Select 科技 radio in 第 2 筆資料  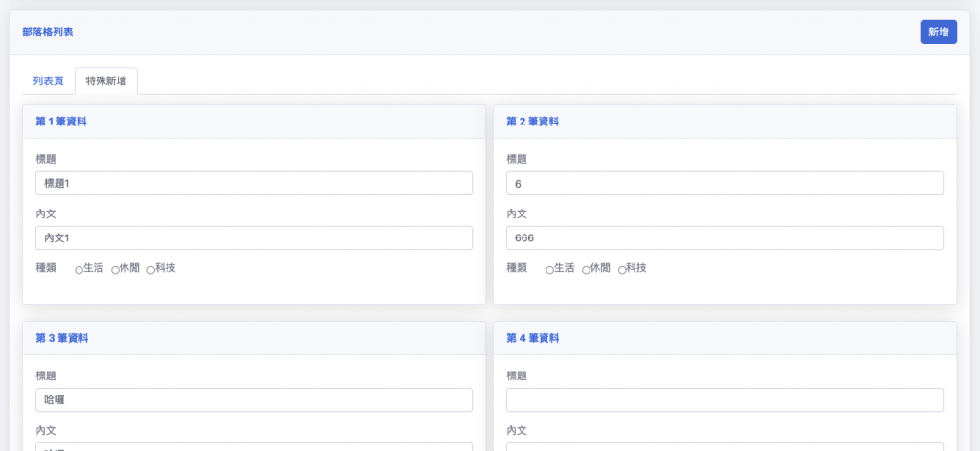(622, 270)
